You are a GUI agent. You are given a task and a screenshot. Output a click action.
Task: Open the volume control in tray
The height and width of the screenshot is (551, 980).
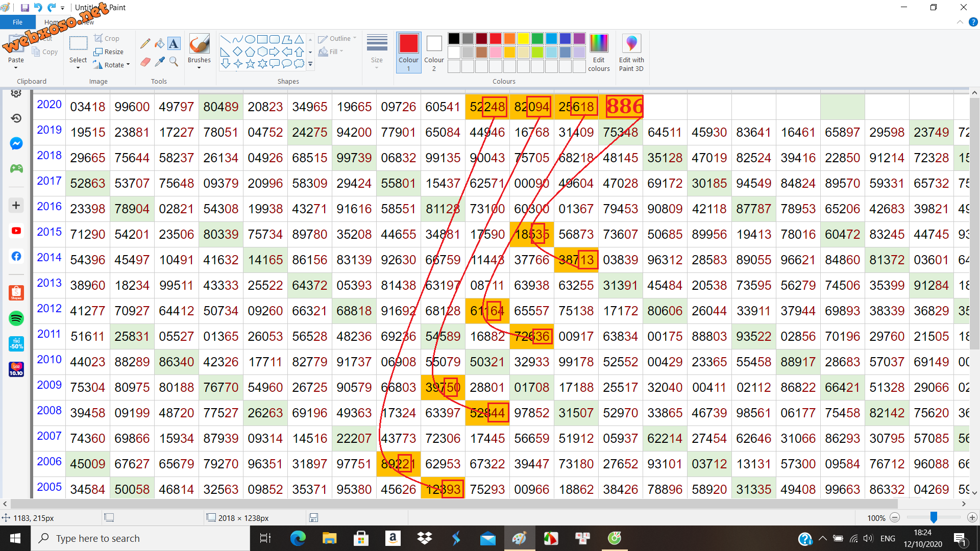pyautogui.click(x=868, y=538)
